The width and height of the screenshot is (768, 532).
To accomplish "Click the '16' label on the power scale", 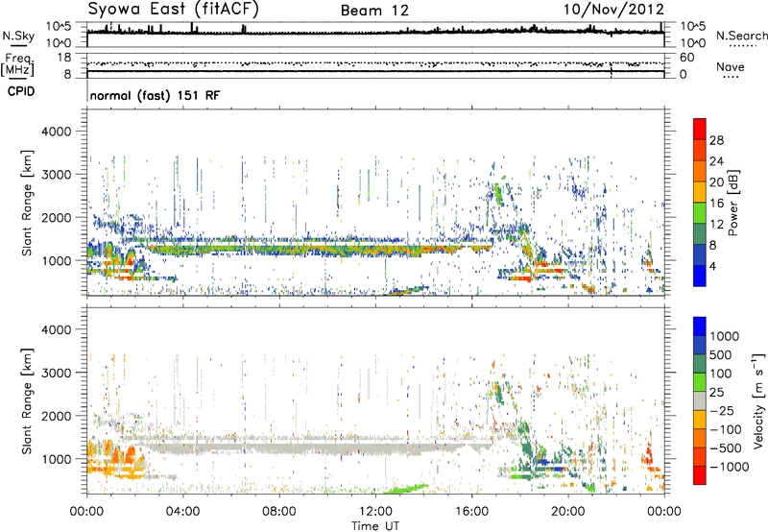I will click(716, 204).
